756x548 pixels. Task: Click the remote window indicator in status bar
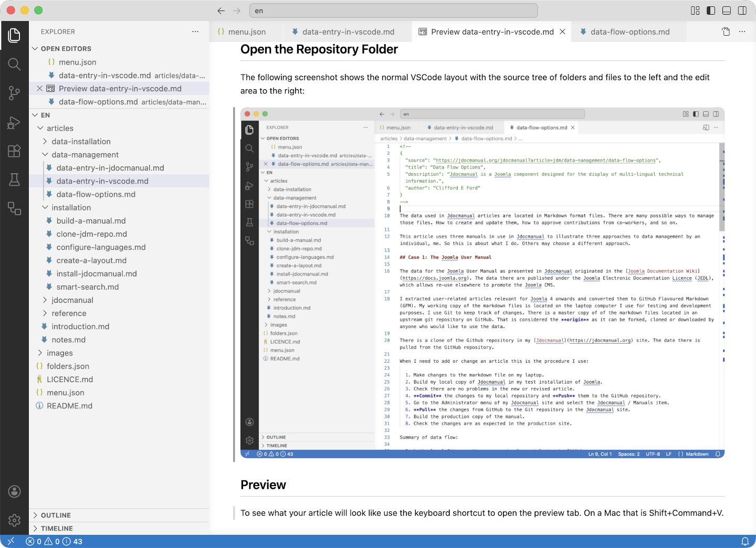pos(10,541)
